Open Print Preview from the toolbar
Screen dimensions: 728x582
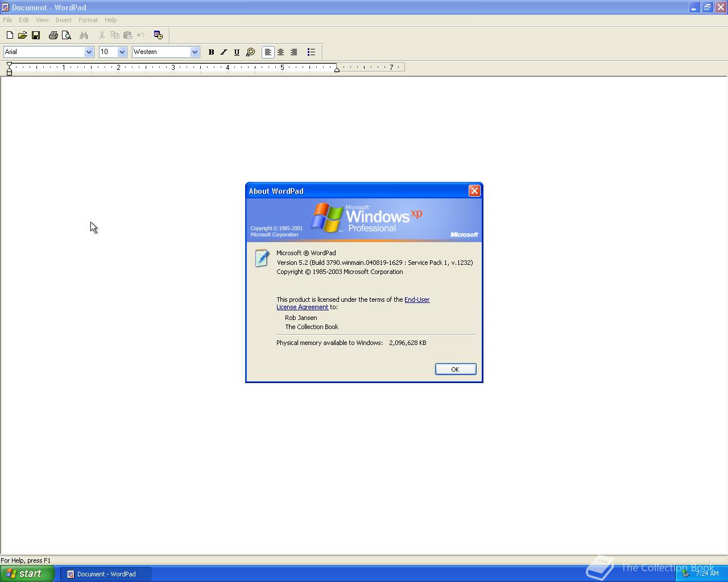(66, 35)
